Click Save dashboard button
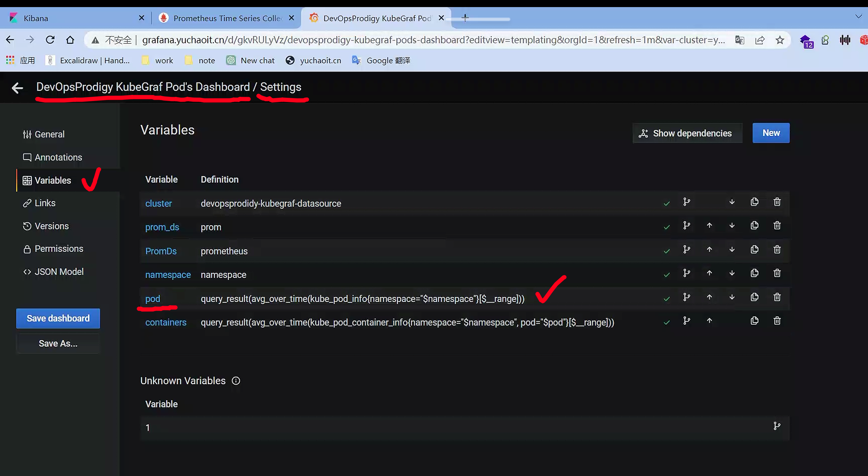868x476 pixels. (x=58, y=318)
